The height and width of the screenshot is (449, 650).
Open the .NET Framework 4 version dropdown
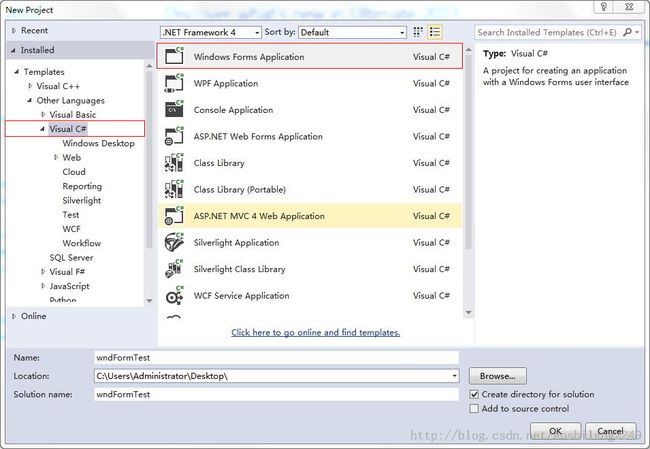pos(211,32)
